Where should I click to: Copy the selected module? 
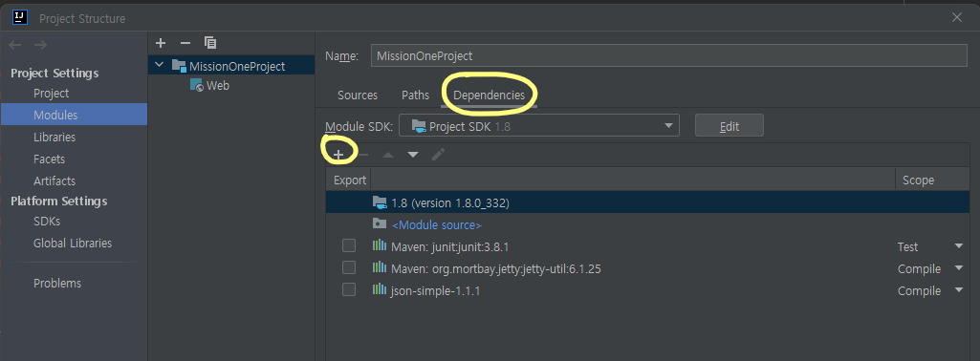(x=210, y=43)
